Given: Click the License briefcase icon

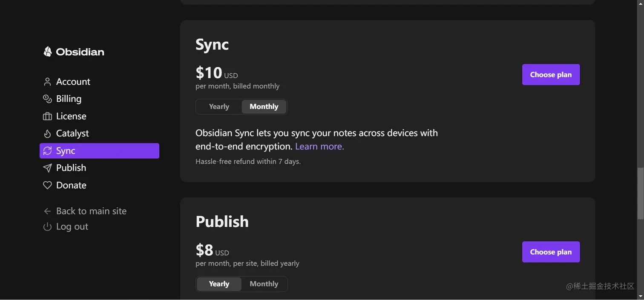Looking at the screenshot, I should (x=47, y=116).
